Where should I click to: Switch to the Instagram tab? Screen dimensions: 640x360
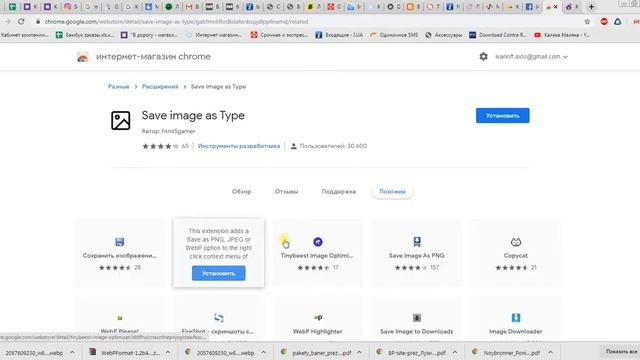click(67, 7)
